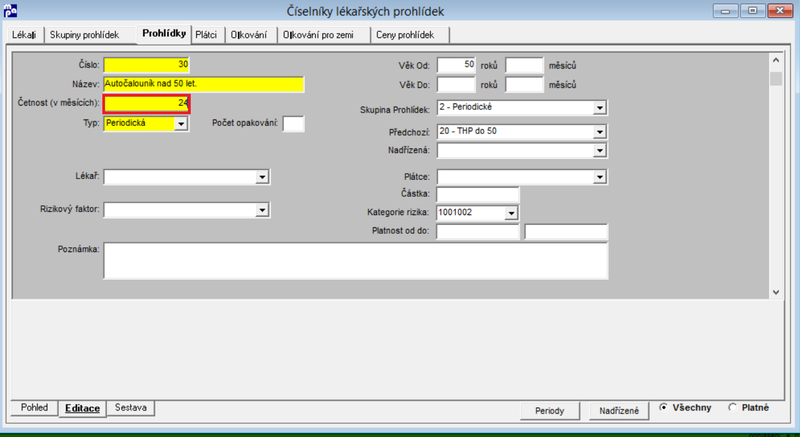Expand the Rizikový faktor dropdown
Image resolution: width=800 pixels, height=437 pixels.
262,210
